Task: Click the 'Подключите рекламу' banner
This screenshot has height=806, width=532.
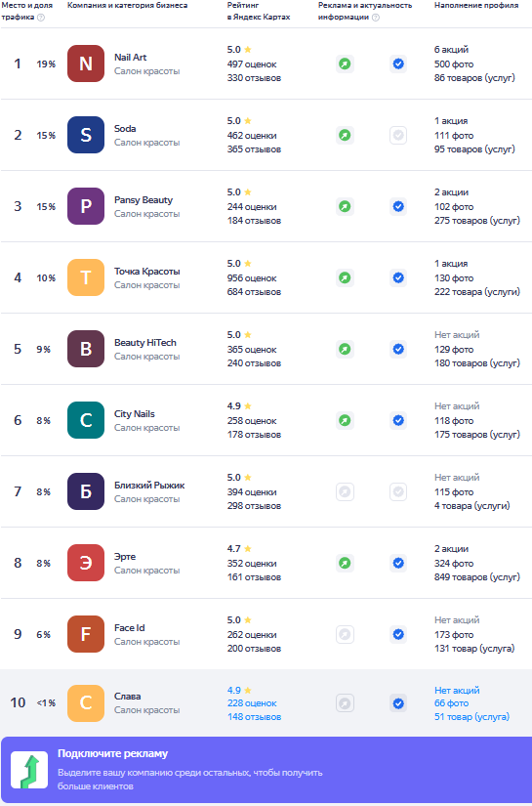Action: 266,770
